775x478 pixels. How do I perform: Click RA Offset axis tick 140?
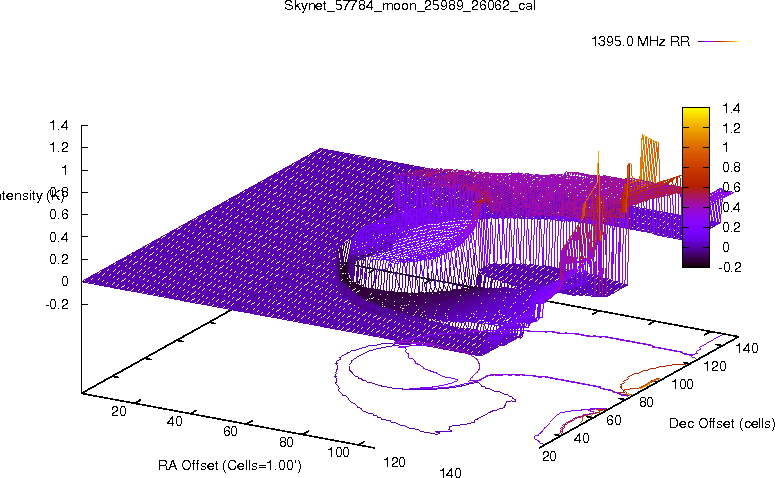pos(450,473)
